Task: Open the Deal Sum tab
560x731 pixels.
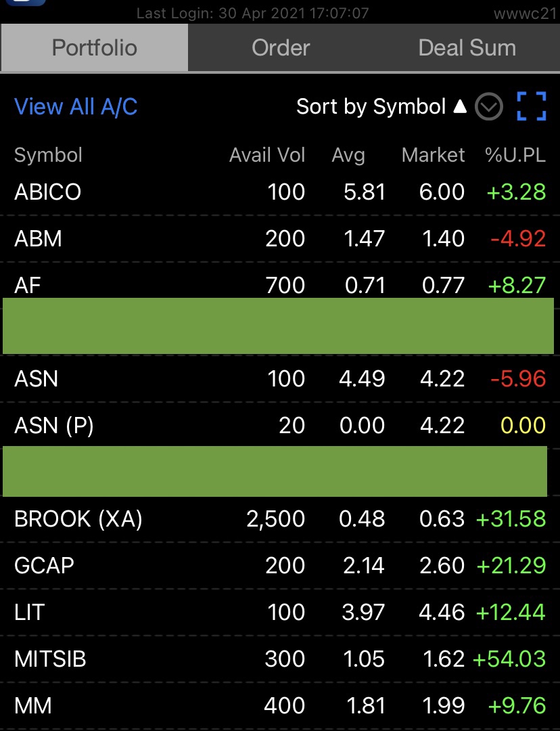Action: coord(467,47)
